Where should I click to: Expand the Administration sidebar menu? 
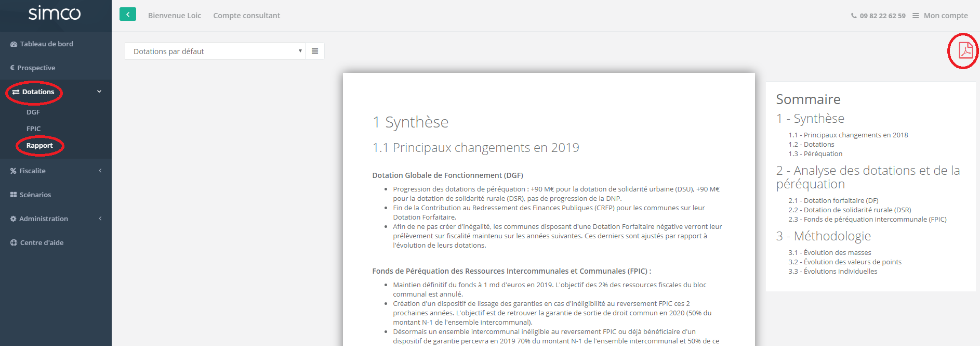pos(100,219)
